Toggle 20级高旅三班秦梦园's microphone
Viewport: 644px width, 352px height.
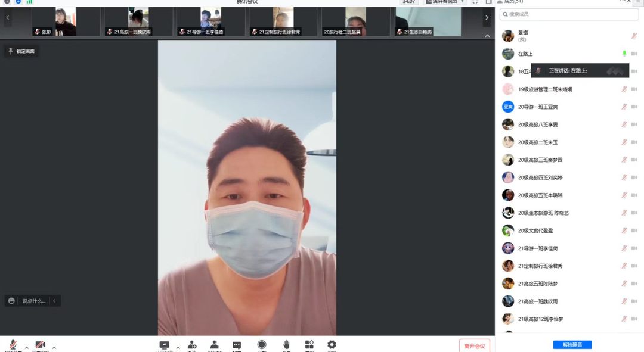tap(624, 160)
